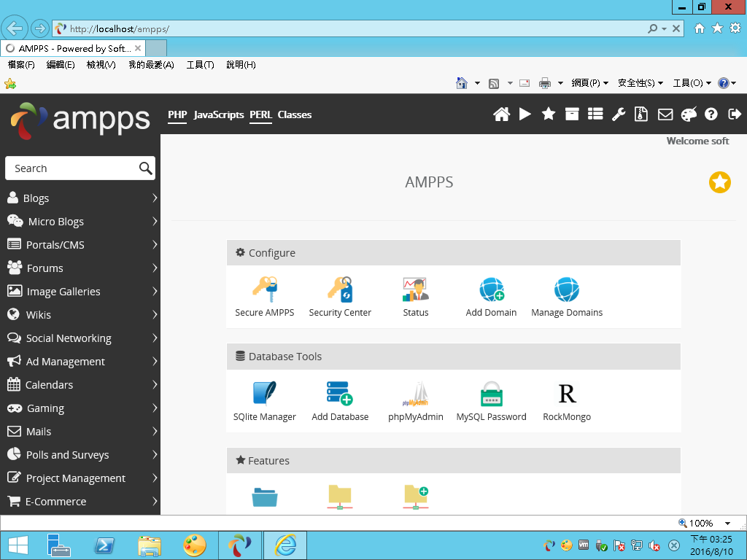
Task: Switch to the PERL tab
Action: click(x=260, y=114)
